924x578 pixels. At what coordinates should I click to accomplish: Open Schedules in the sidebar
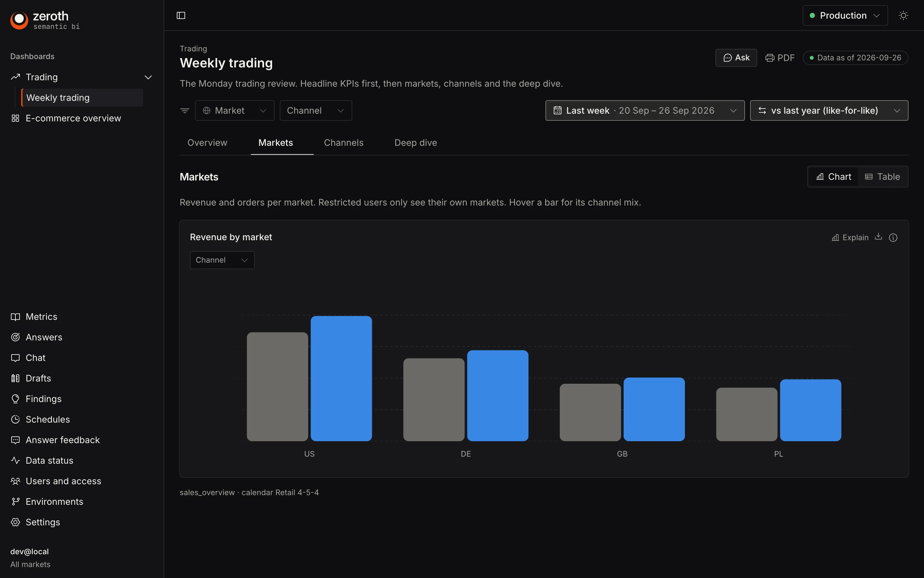(x=82, y=420)
